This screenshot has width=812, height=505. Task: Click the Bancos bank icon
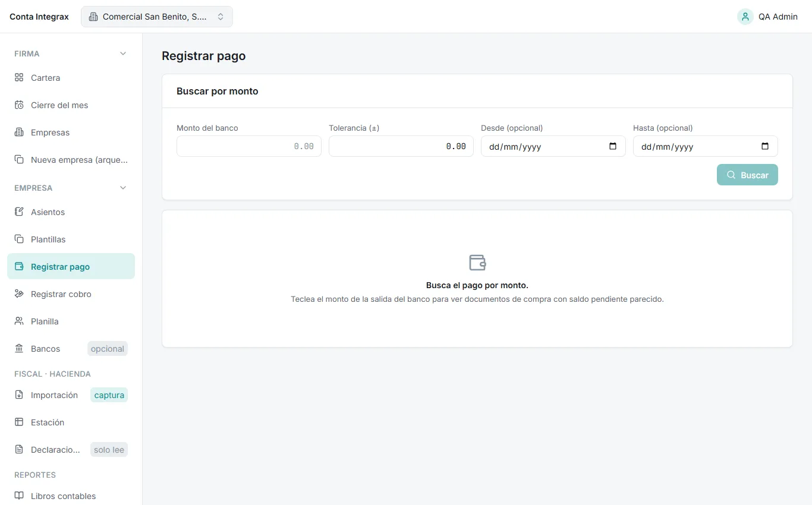tap(19, 349)
